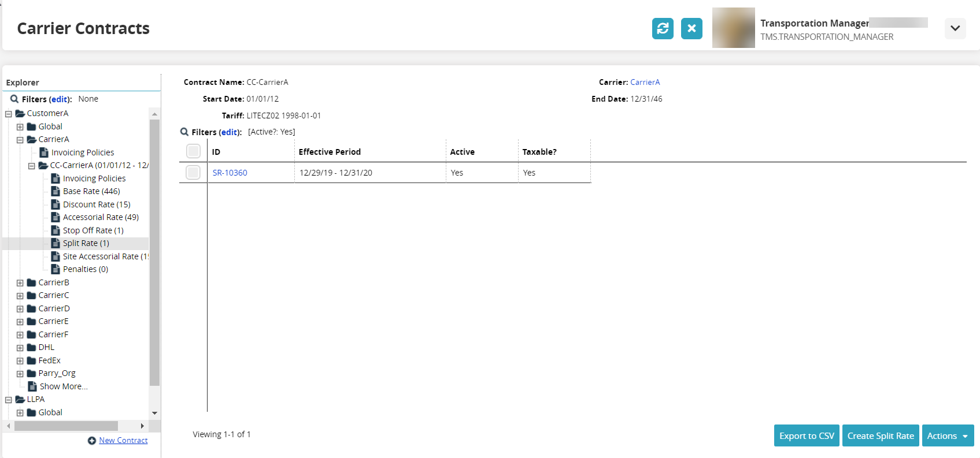Select Split Rate (1) in tree

[86, 243]
